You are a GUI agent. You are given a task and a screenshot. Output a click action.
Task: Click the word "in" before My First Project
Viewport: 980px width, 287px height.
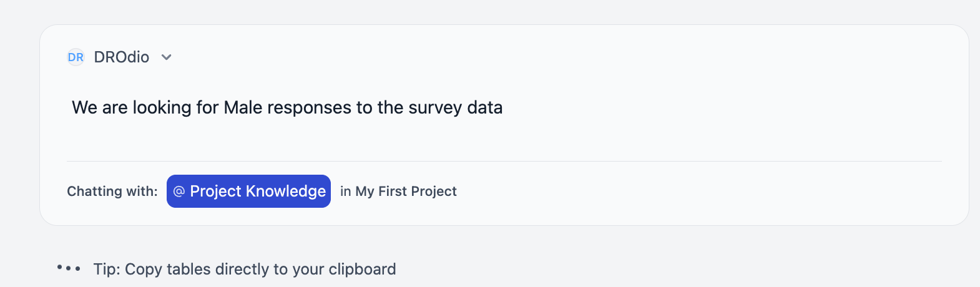(x=345, y=192)
